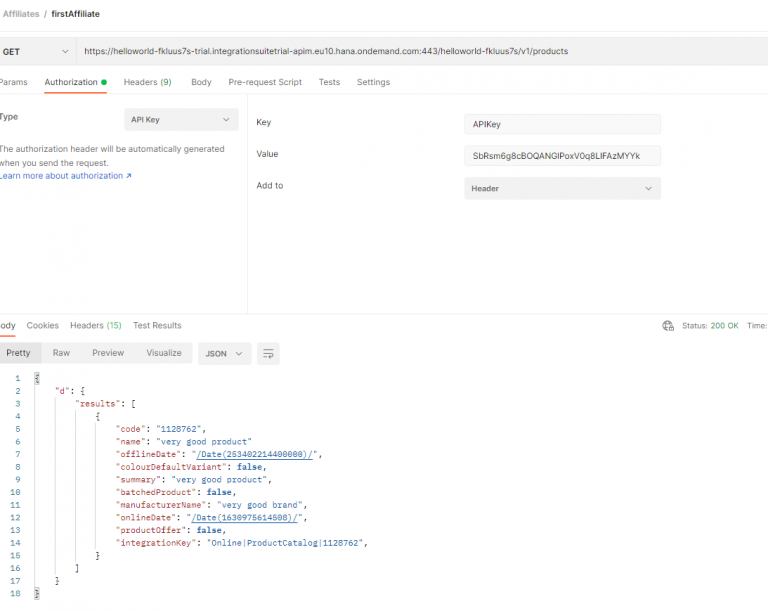This screenshot has width=768, height=611.
Task: Open the Test Results tab
Action: coord(157,325)
